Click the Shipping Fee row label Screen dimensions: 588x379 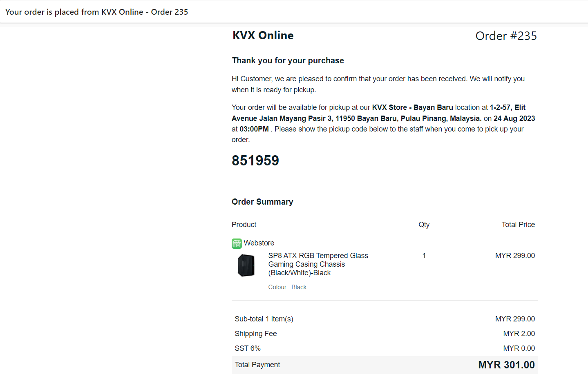pyautogui.click(x=255, y=334)
